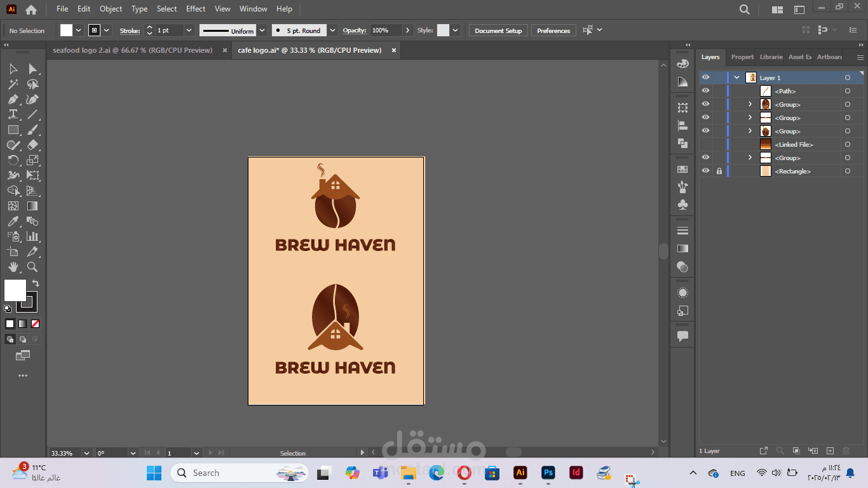Select the Rotate tool
The width and height of the screenshot is (868, 488).
point(13,160)
